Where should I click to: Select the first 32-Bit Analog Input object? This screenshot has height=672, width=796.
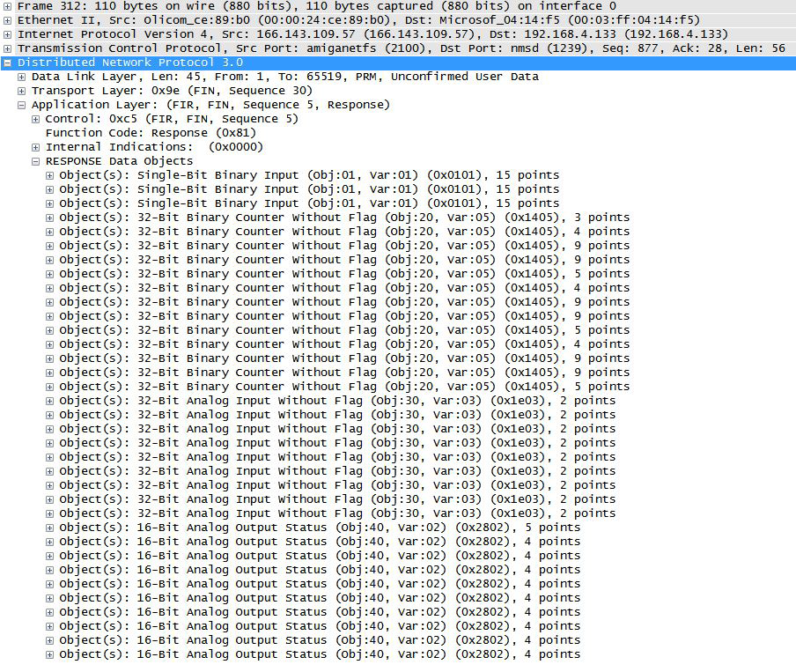[264, 401]
